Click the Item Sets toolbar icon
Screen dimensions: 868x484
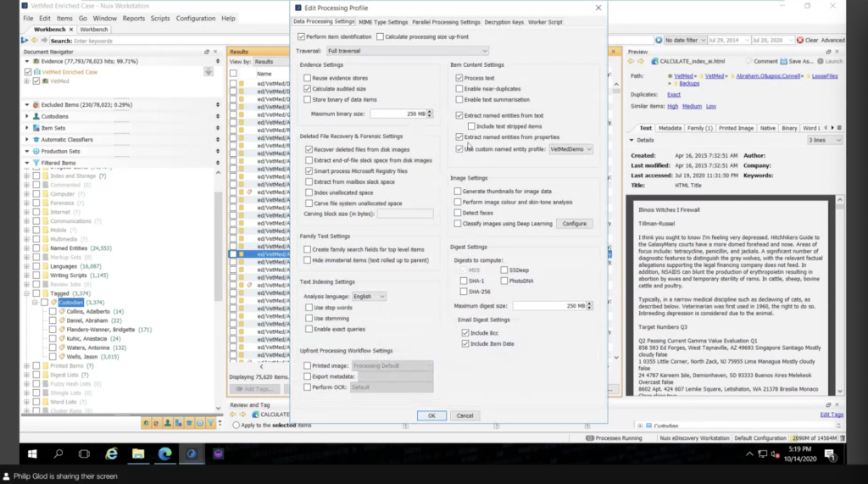[x=178, y=422]
